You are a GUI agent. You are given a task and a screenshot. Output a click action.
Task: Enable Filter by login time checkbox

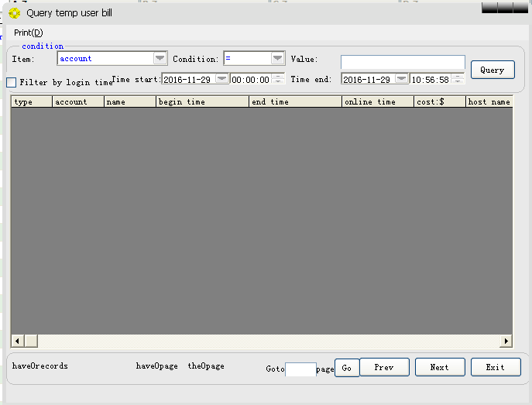point(11,82)
